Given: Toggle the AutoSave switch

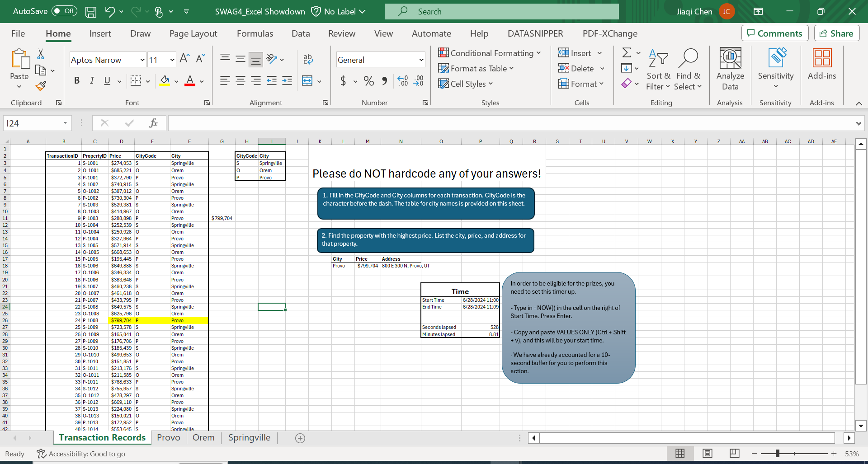Looking at the screenshot, I should (x=64, y=11).
